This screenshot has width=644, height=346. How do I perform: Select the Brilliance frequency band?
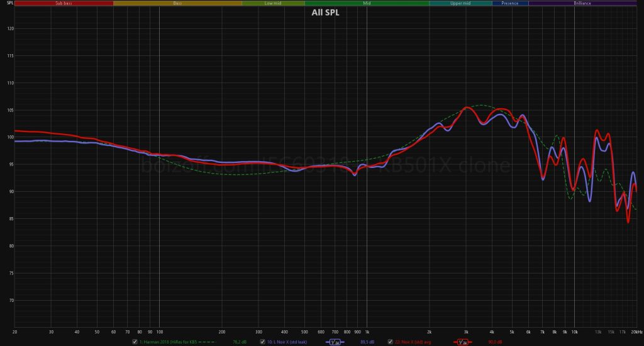point(582,3)
